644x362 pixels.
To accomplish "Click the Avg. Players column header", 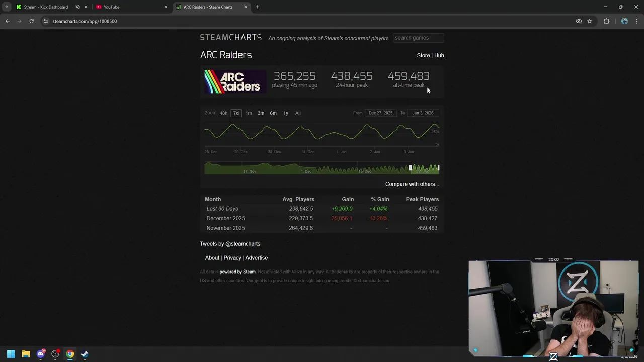I will tap(298, 199).
